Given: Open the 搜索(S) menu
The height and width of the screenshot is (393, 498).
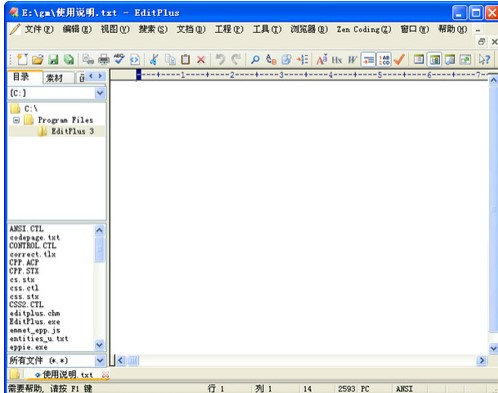Looking at the screenshot, I should coord(153,29).
